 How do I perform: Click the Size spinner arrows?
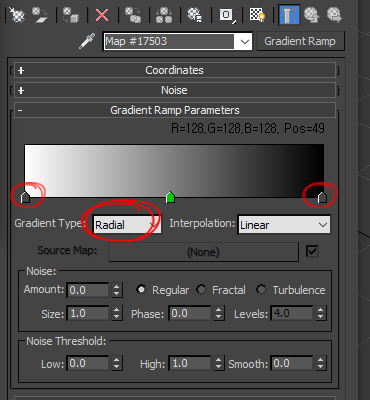[x=116, y=313]
